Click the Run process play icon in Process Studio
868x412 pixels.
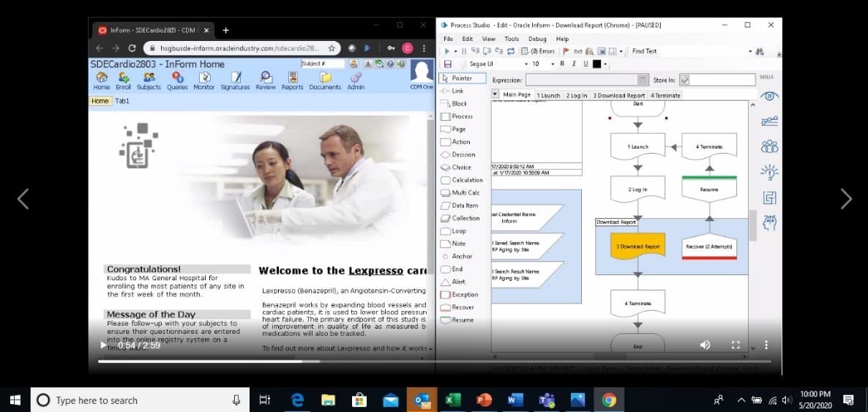446,51
